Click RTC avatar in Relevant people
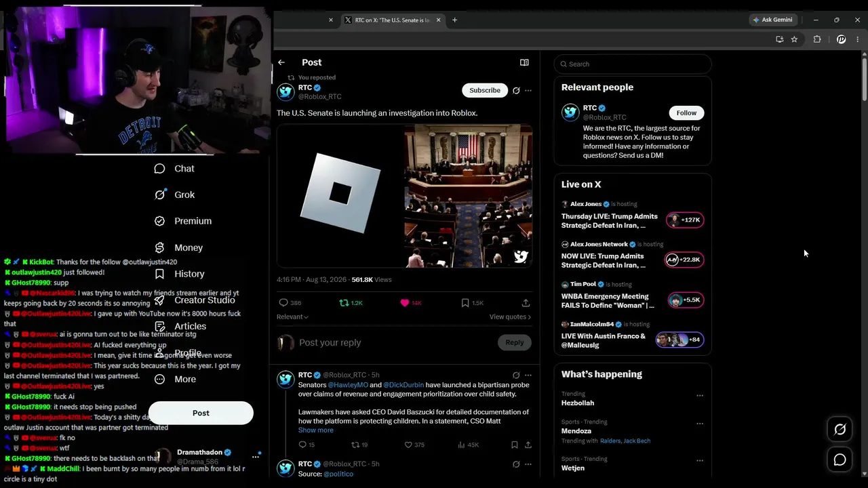The image size is (868, 488). click(570, 113)
